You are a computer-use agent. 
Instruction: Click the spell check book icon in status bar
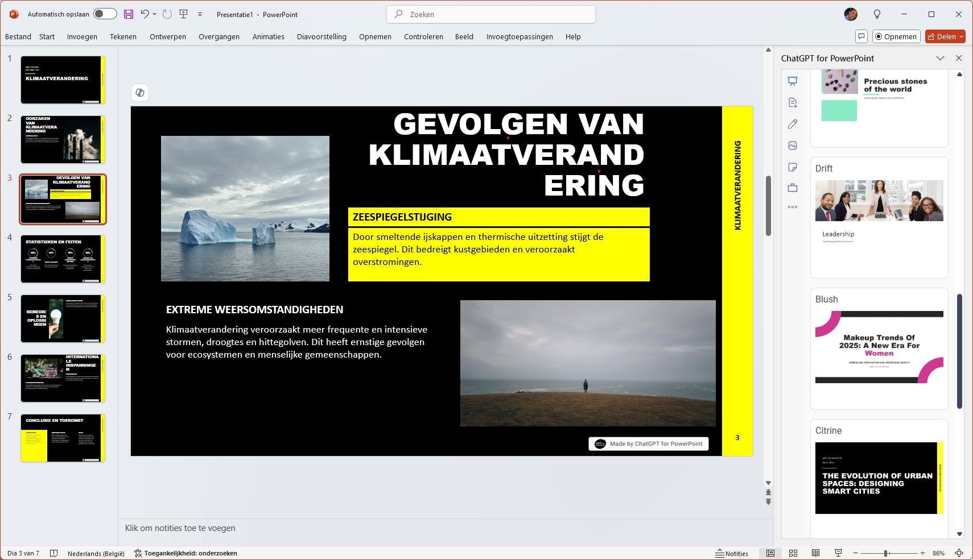54,553
